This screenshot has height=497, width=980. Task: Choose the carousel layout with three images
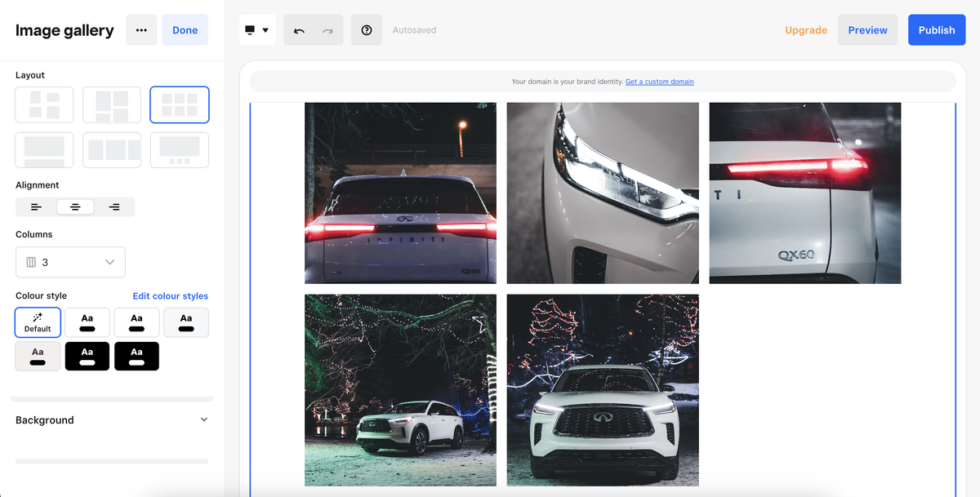click(x=112, y=149)
